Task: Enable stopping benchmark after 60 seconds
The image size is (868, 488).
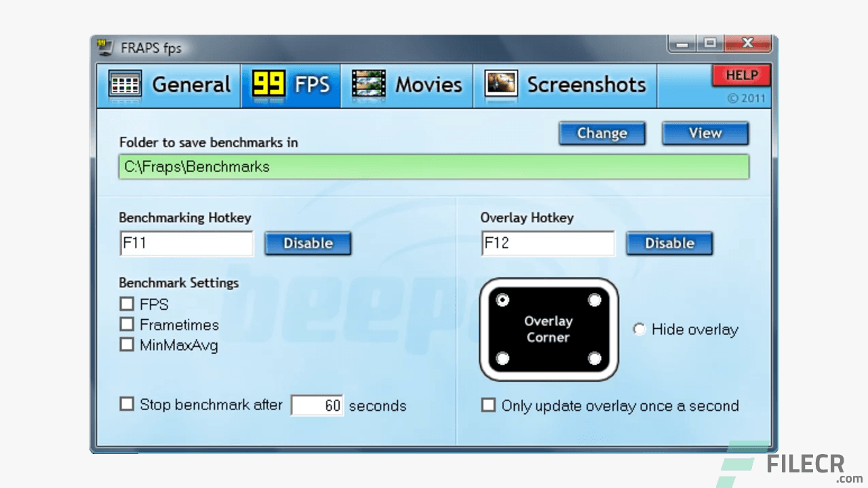Action: (x=126, y=403)
